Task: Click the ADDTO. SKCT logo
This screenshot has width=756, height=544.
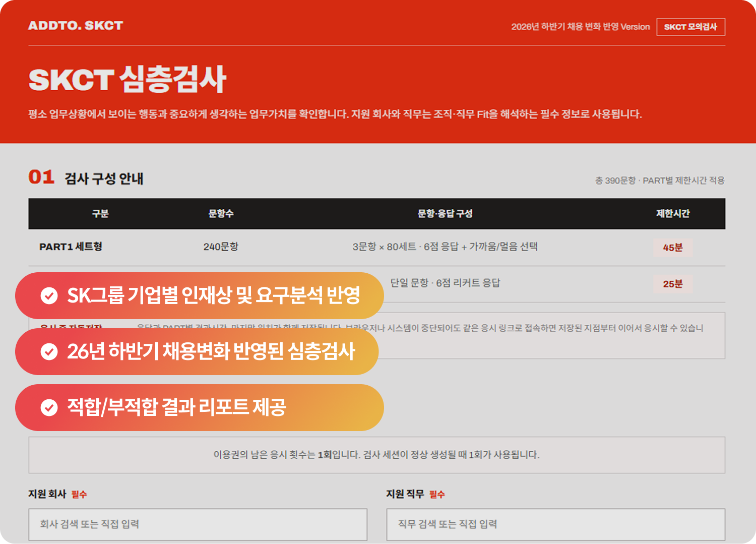Action: tap(76, 26)
